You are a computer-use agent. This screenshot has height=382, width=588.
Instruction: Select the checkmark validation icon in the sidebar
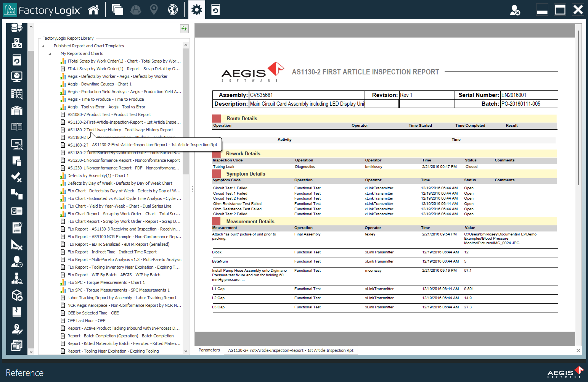pyautogui.click(x=17, y=177)
